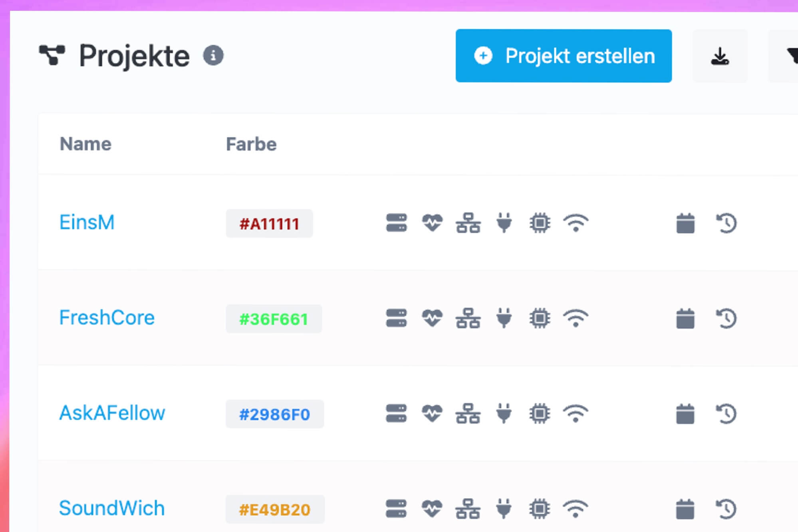Click the wifi icon for FreshCore
This screenshot has height=532, width=798.
[576, 318]
